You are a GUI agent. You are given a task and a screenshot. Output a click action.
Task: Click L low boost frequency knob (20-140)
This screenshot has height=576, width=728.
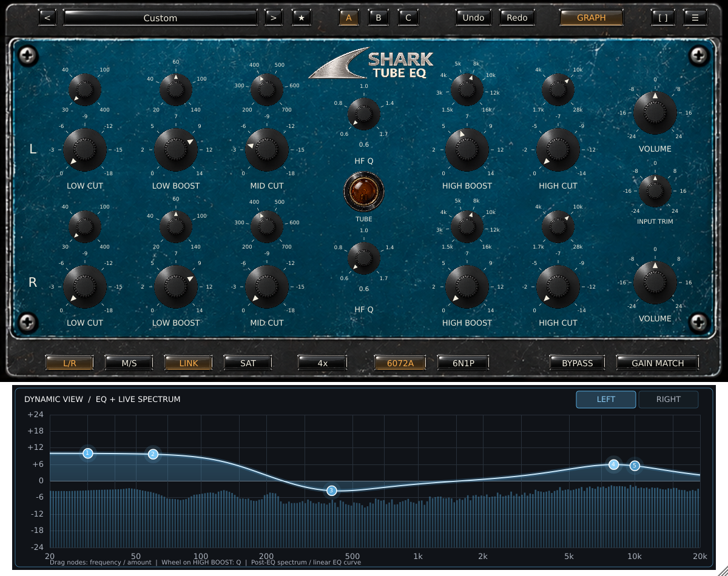[176, 90]
